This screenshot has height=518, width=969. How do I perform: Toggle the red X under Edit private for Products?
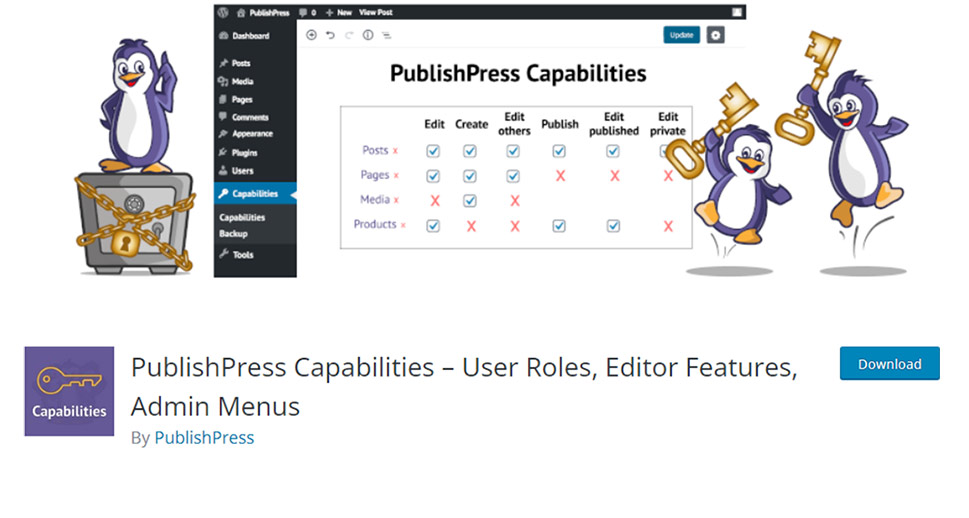point(668,227)
